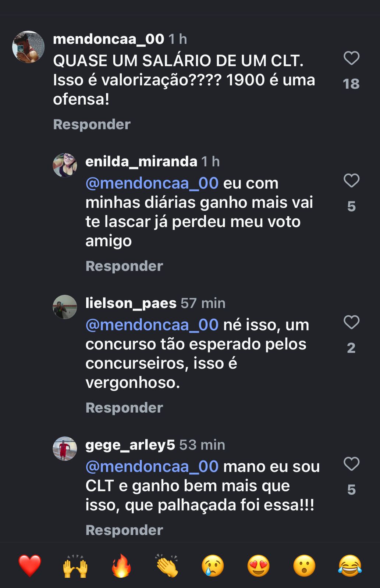Choose the laughing tears emoji
This screenshot has width=380, height=588.
350,566
